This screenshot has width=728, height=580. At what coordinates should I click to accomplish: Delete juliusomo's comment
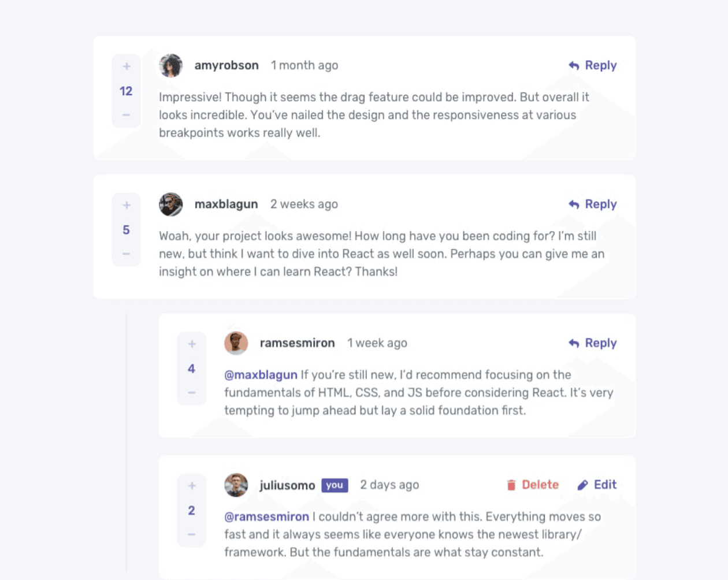(533, 485)
